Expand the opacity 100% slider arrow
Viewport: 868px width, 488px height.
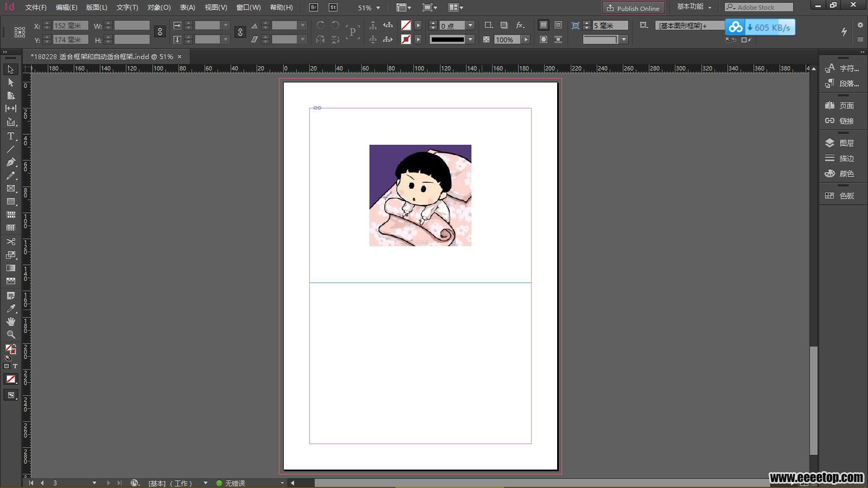coord(526,40)
